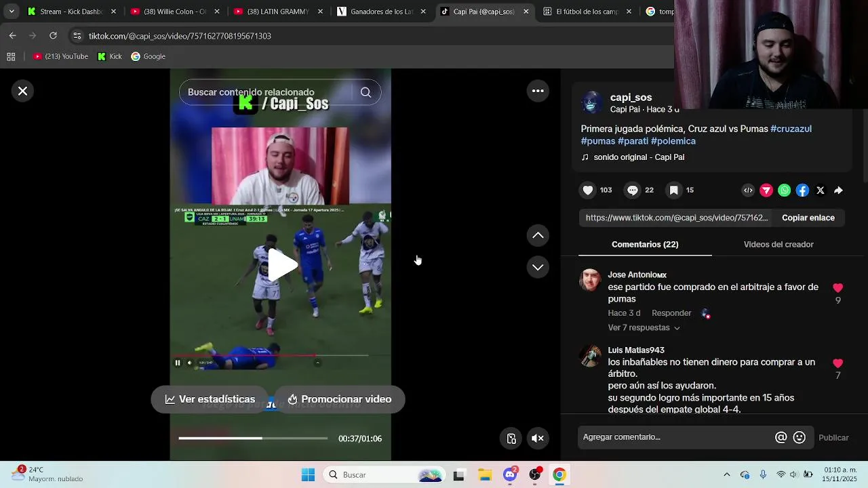
Task: Open capi_sos profile avatar
Action: coord(592,102)
